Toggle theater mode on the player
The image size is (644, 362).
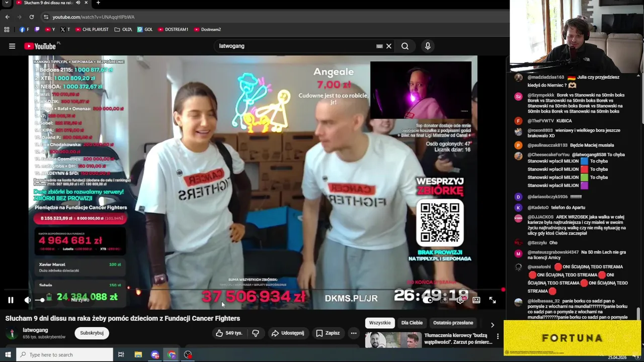point(476,300)
